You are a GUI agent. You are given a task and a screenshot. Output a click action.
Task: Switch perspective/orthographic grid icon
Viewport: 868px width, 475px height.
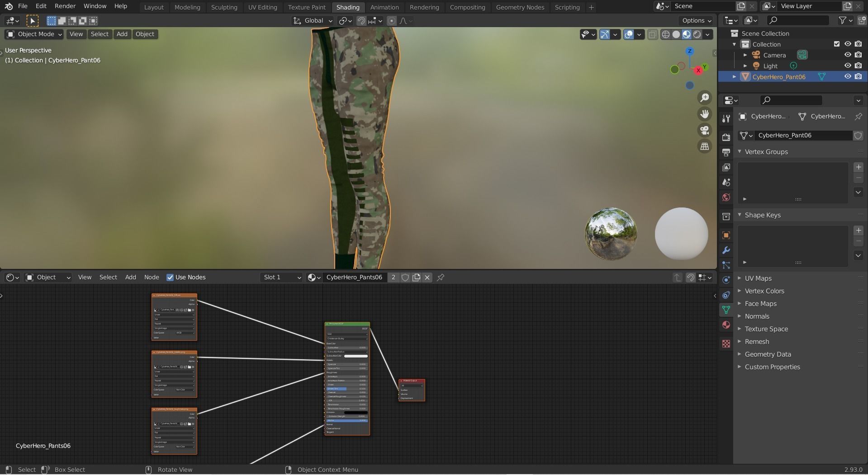(704, 146)
